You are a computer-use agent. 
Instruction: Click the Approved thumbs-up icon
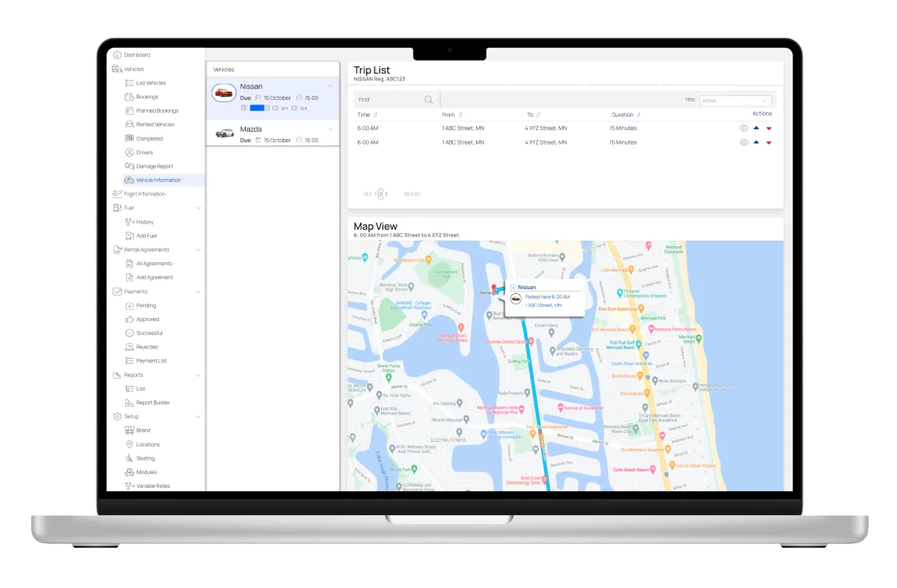point(129,320)
